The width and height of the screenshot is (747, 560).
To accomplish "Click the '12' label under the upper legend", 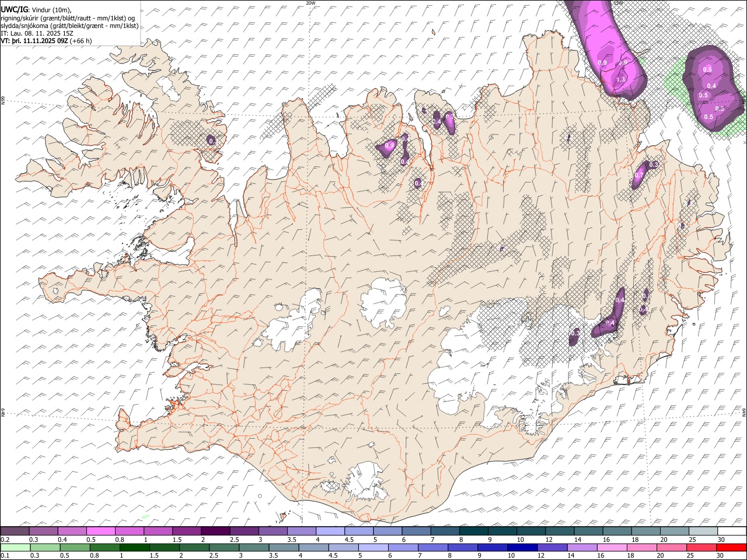I will point(549,540).
